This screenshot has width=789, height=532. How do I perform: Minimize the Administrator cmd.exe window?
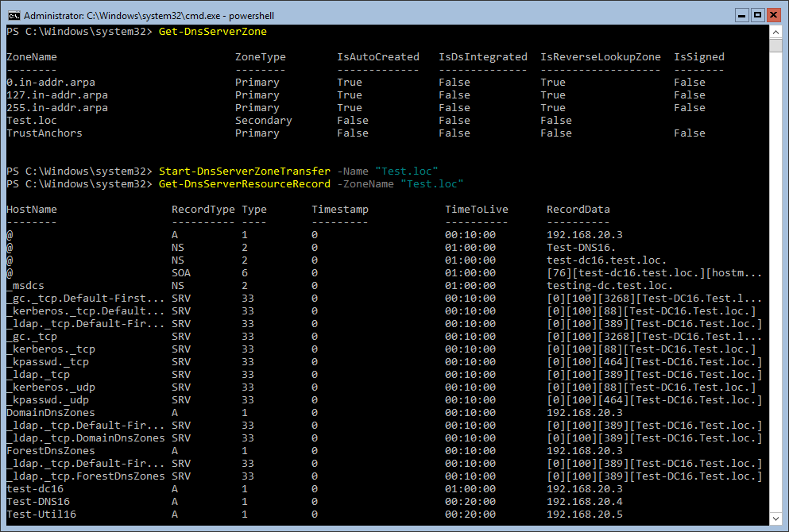pos(741,15)
